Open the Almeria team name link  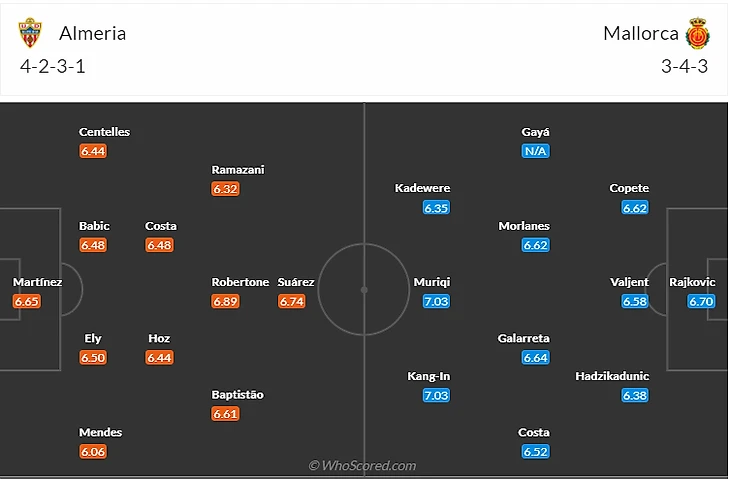coord(93,33)
